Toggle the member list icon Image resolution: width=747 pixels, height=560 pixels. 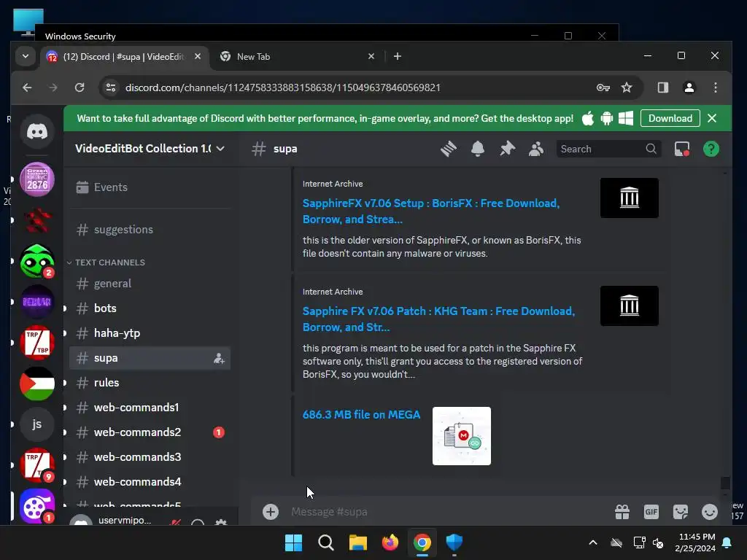(536, 149)
